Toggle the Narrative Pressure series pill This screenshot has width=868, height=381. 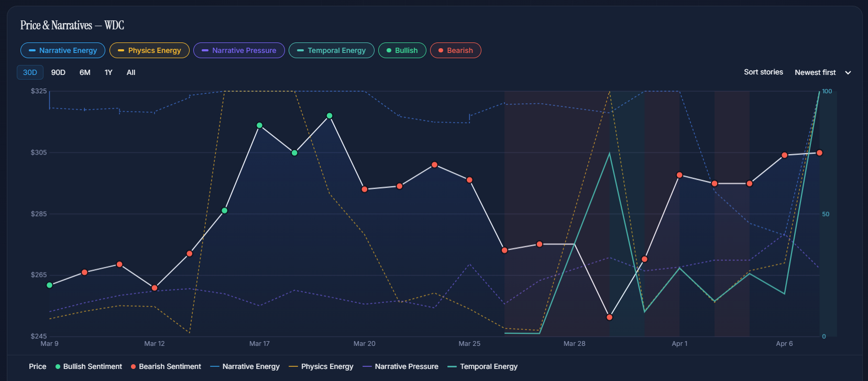tap(239, 50)
